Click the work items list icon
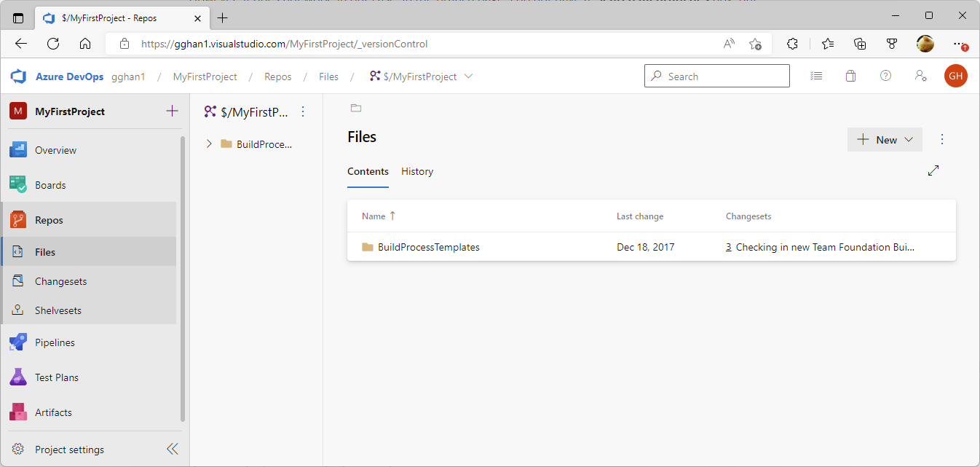980x467 pixels. pyautogui.click(x=816, y=76)
